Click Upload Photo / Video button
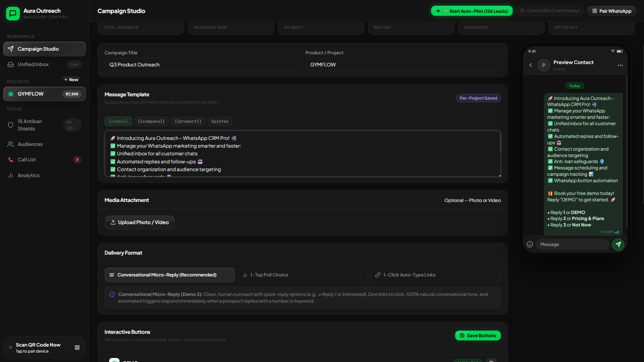Screen dimensions: 644x362 tap(140, 222)
